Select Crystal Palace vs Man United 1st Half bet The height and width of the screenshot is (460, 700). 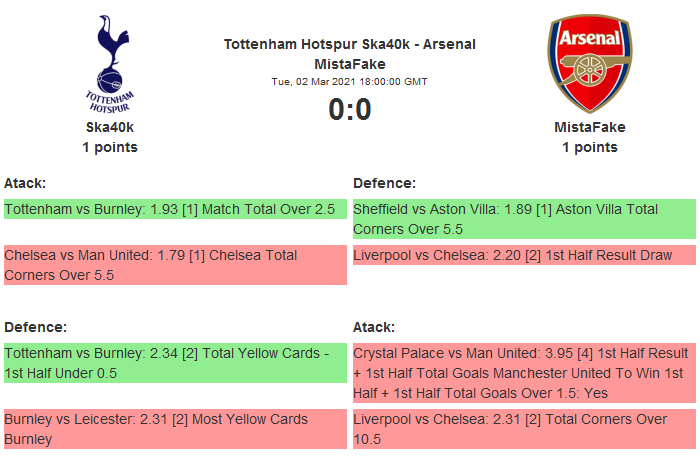tap(524, 373)
